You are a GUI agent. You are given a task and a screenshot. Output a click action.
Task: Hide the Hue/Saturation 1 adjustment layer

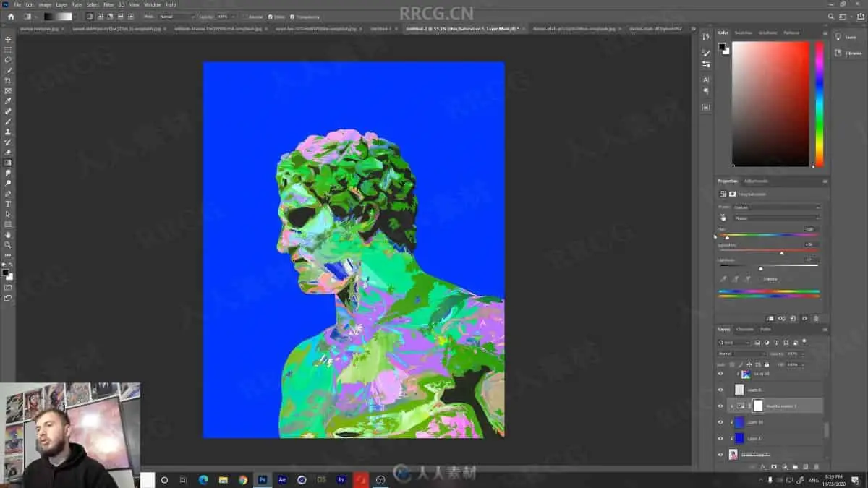point(720,406)
